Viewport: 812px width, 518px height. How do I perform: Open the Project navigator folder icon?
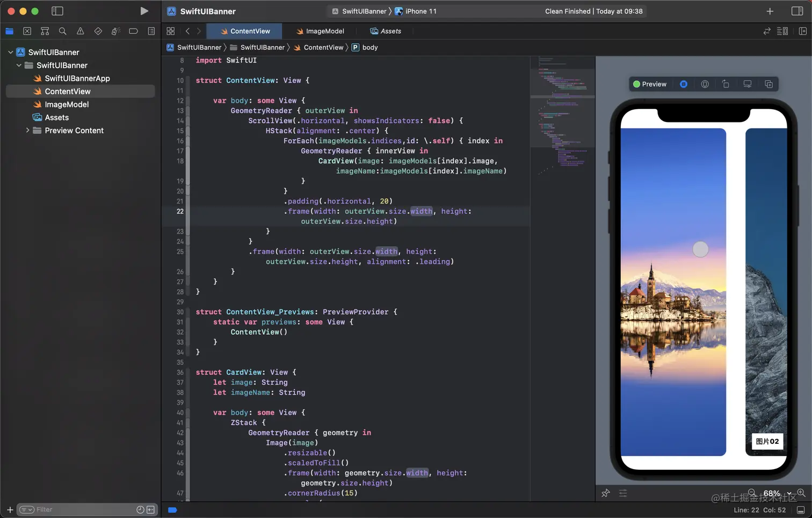click(x=9, y=31)
